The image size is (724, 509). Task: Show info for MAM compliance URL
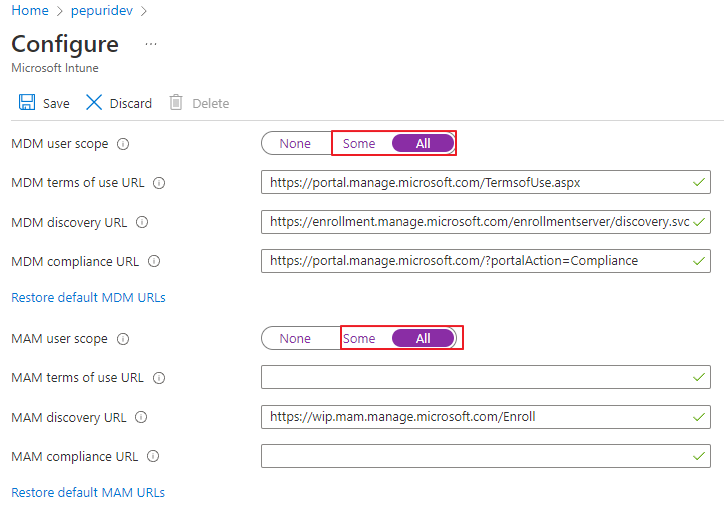click(153, 456)
